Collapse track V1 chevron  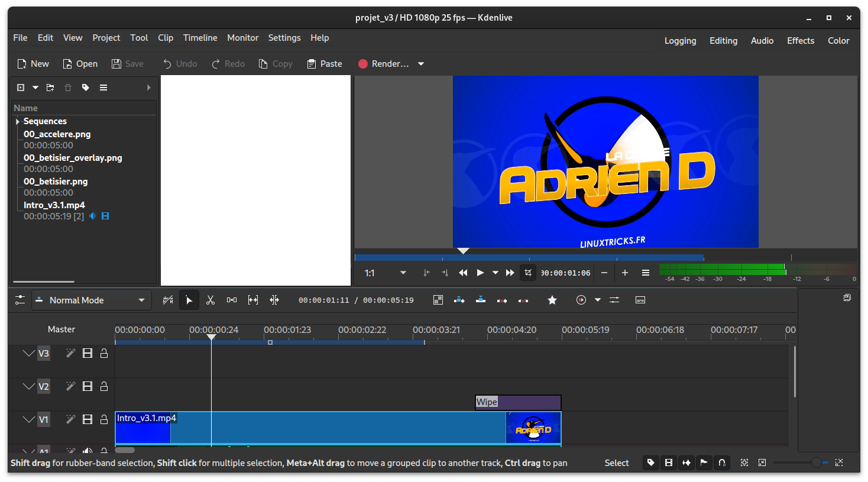coord(28,420)
